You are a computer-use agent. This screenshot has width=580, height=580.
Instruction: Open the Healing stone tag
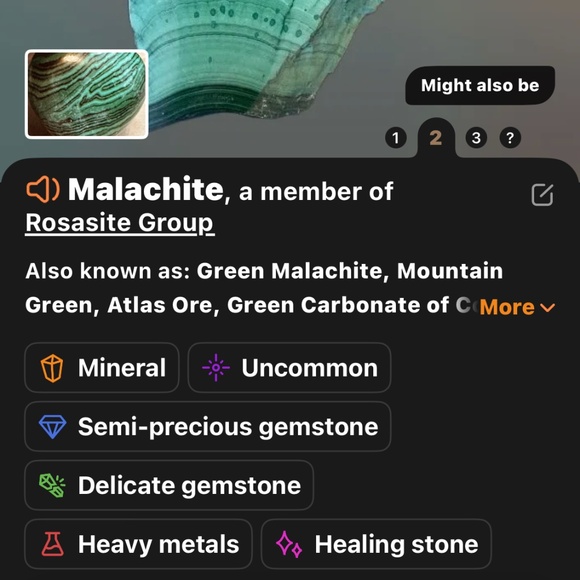point(376,544)
